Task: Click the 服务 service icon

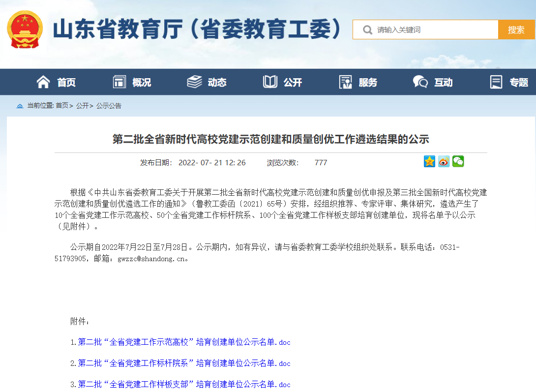Action: [x=346, y=82]
